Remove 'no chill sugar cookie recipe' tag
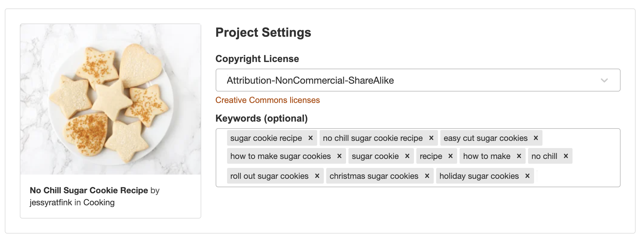Viewport: 644px width, 242px height. point(431,138)
